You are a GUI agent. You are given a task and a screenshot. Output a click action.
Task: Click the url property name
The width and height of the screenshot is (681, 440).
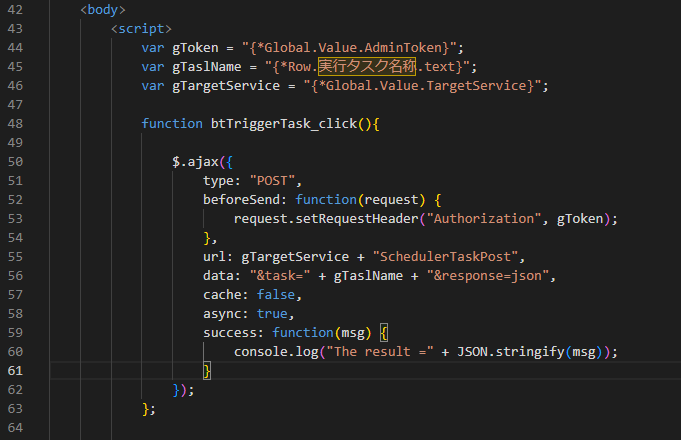coord(215,257)
